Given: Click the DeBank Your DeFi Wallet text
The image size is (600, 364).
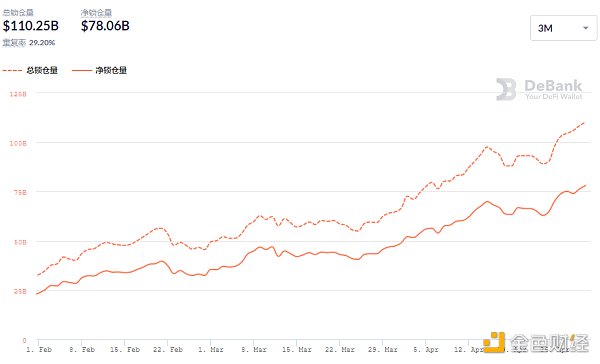Looking at the screenshot, I should click(553, 90).
